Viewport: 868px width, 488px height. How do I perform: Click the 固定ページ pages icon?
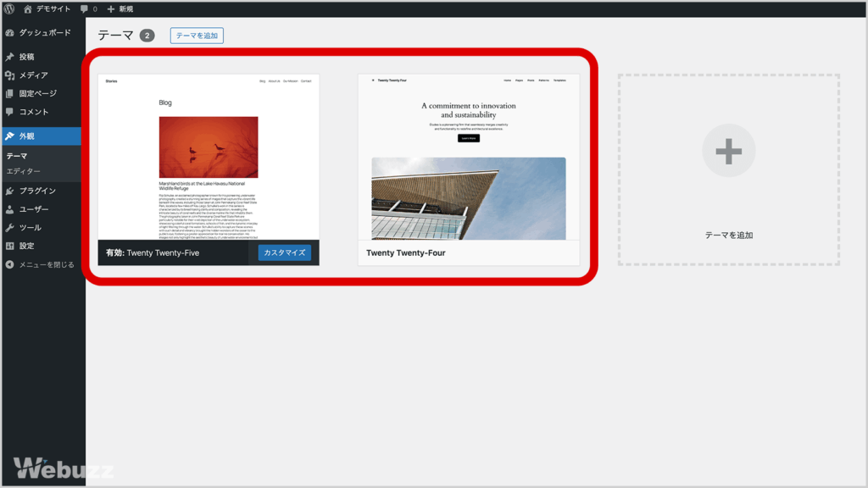tap(10, 93)
